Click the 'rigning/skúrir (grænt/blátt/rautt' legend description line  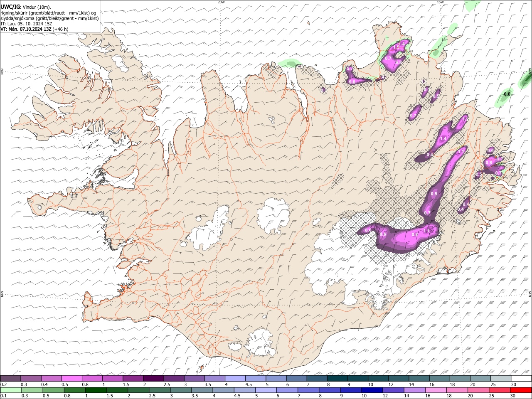[x=48, y=12]
